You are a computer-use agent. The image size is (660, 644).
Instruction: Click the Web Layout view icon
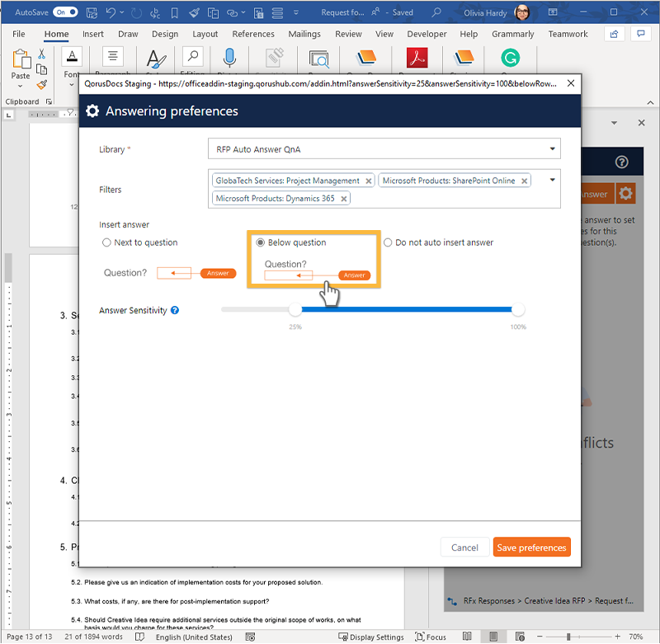click(520, 637)
